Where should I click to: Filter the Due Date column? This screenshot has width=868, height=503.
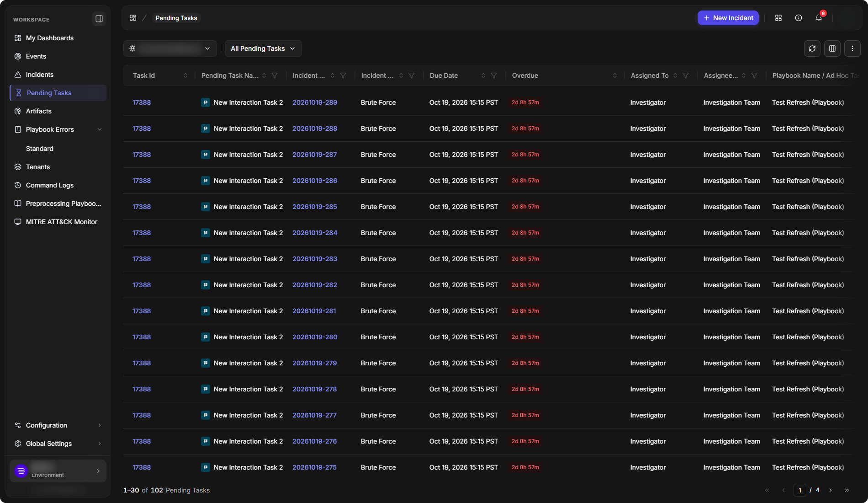click(494, 75)
